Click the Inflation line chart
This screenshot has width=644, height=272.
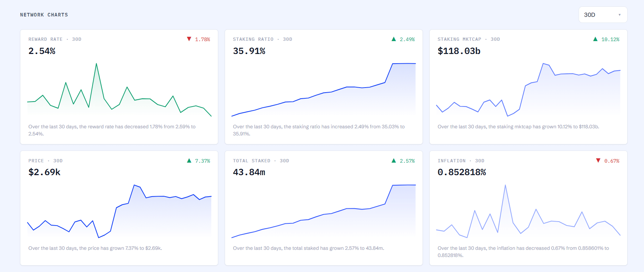tap(528, 211)
